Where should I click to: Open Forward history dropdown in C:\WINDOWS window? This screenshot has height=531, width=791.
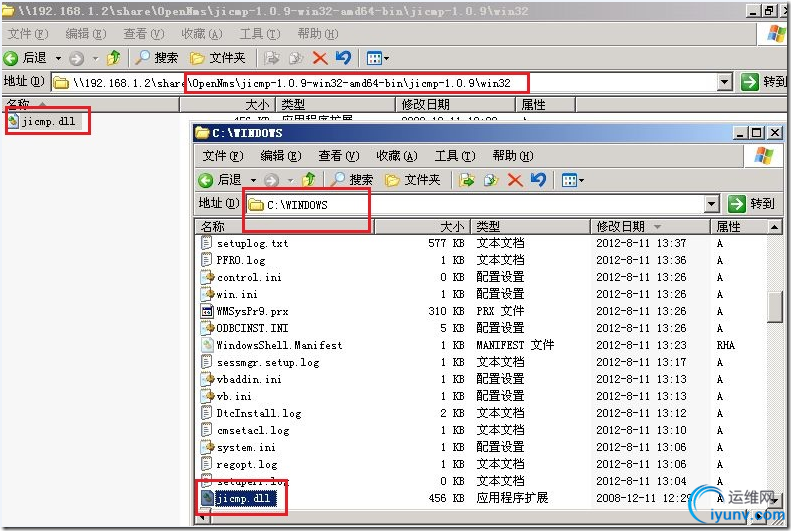(291, 180)
